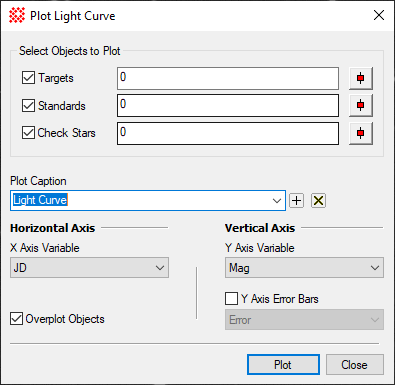Viewport: 395px width, 385px height.
Task: Add caption using the plus icon
Action: (296, 200)
